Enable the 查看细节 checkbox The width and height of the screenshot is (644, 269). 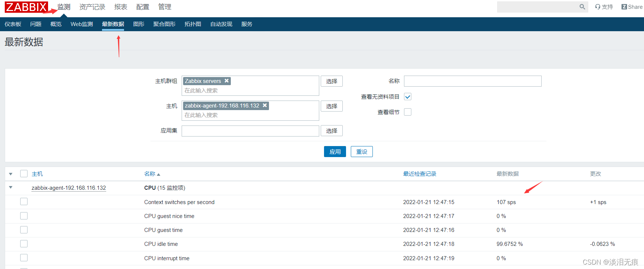pyautogui.click(x=408, y=112)
